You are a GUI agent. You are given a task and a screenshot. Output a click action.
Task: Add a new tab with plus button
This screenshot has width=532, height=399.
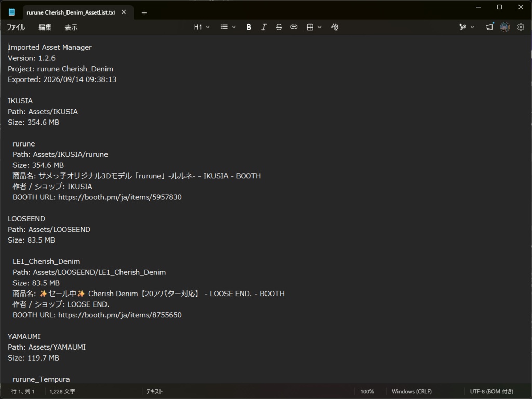tap(144, 12)
